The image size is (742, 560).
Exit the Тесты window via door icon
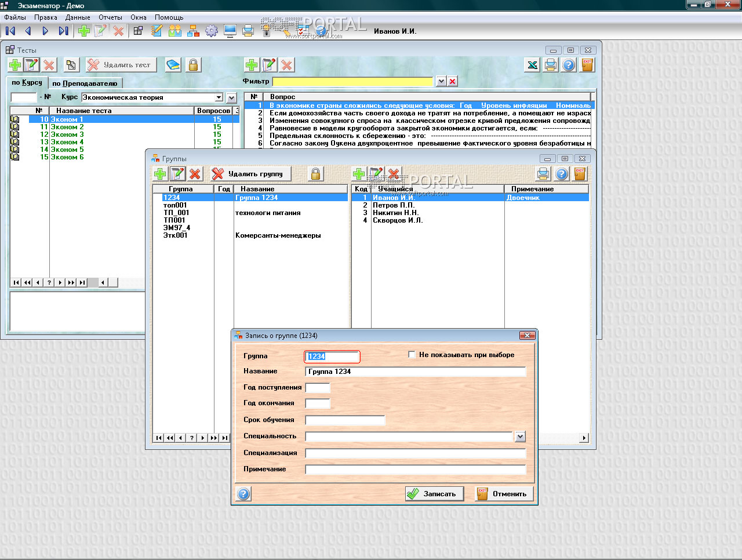click(x=587, y=65)
